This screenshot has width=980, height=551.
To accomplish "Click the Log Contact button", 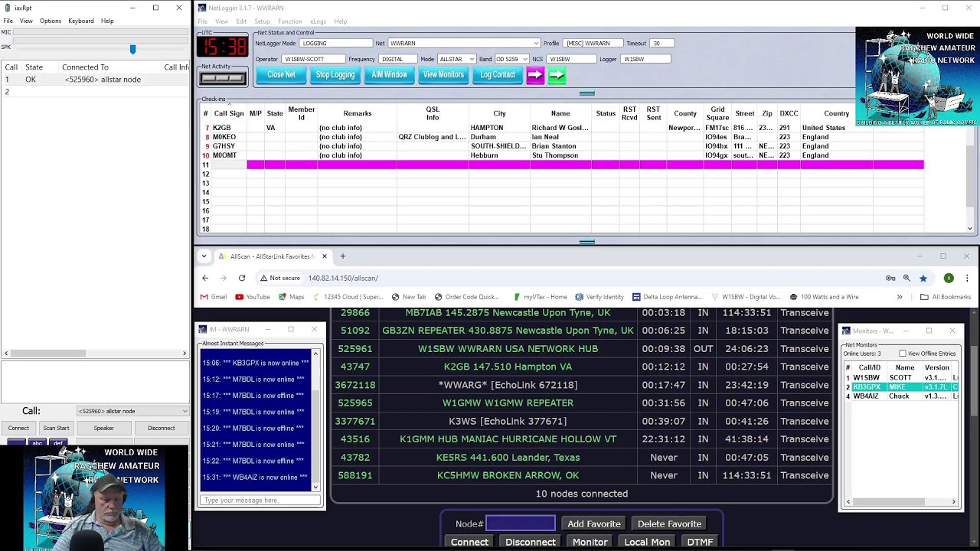I will [x=498, y=75].
